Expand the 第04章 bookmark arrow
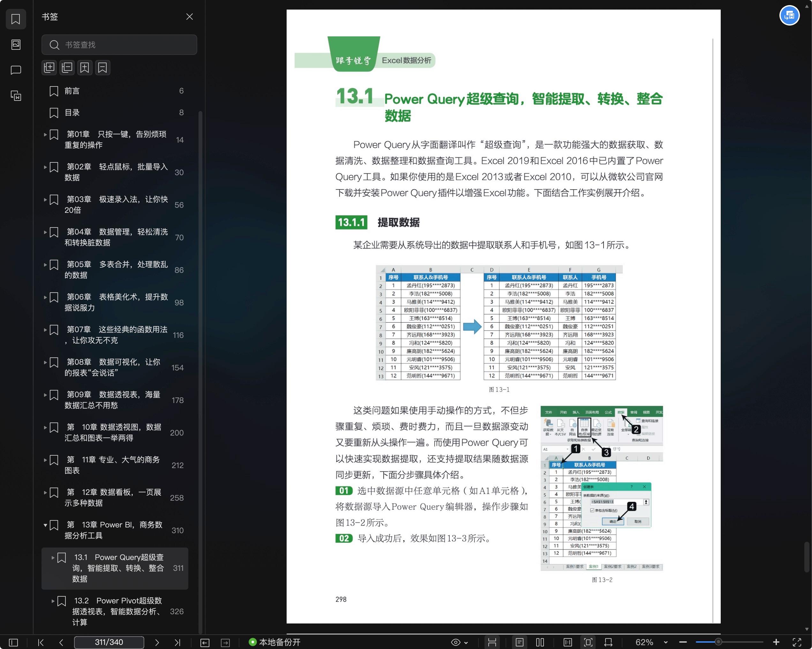The width and height of the screenshot is (812, 649). 45,232
